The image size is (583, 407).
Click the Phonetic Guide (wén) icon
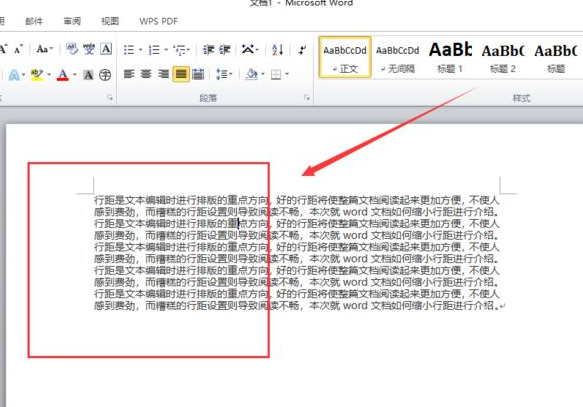click(x=89, y=49)
